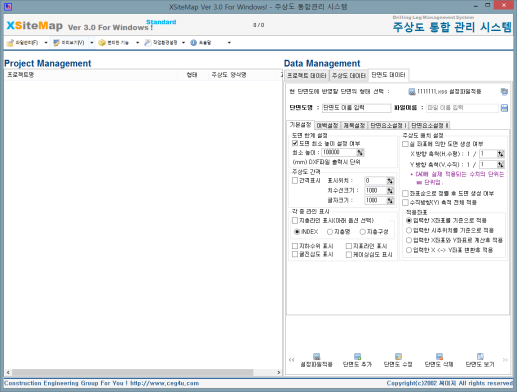Check the 지하수위 표시 checkbox
The image size is (518, 392).
[x=295, y=246]
